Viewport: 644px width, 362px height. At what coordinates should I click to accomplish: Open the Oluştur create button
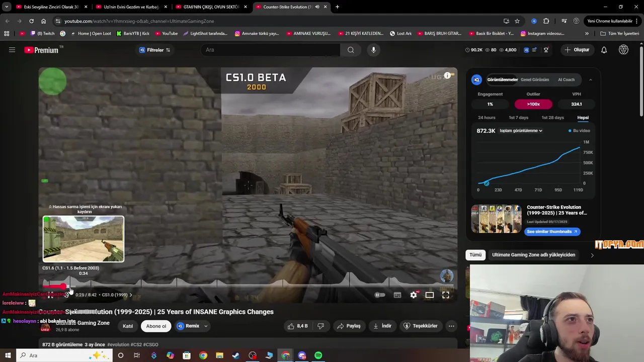tap(577, 50)
